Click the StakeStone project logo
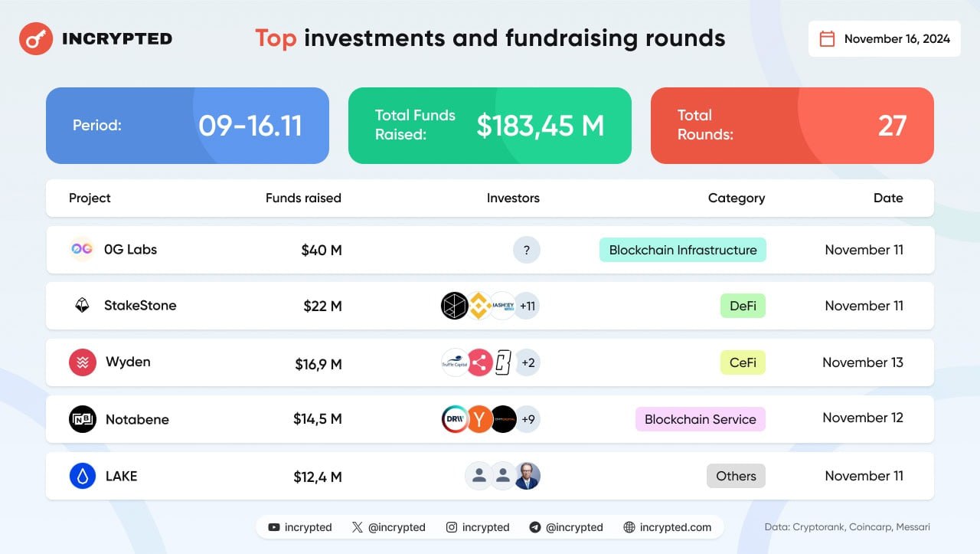This screenshot has width=980, height=554. pyautogui.click(x=82, y=306)
